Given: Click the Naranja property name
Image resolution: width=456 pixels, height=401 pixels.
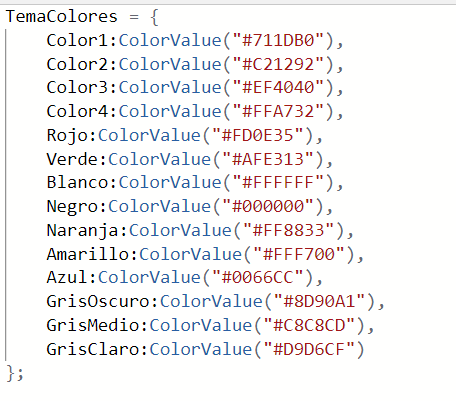Looking at the screenshot, I should coord(82,231).
